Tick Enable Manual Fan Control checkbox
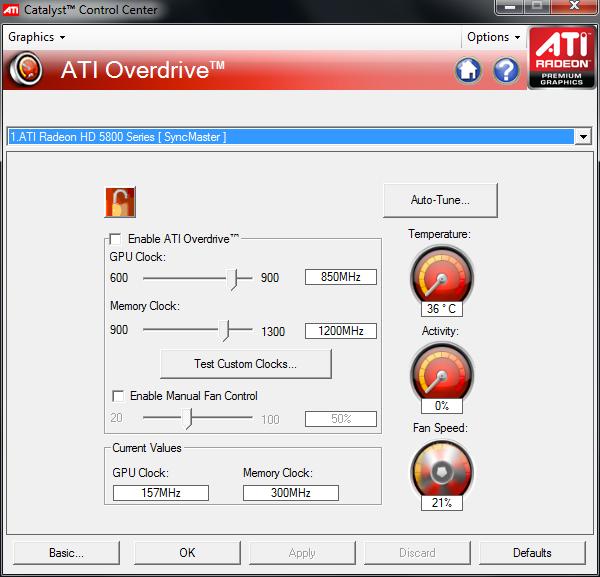Image resolution: width=600 pixels, height=577 pixels. click(x=118, y=396)
